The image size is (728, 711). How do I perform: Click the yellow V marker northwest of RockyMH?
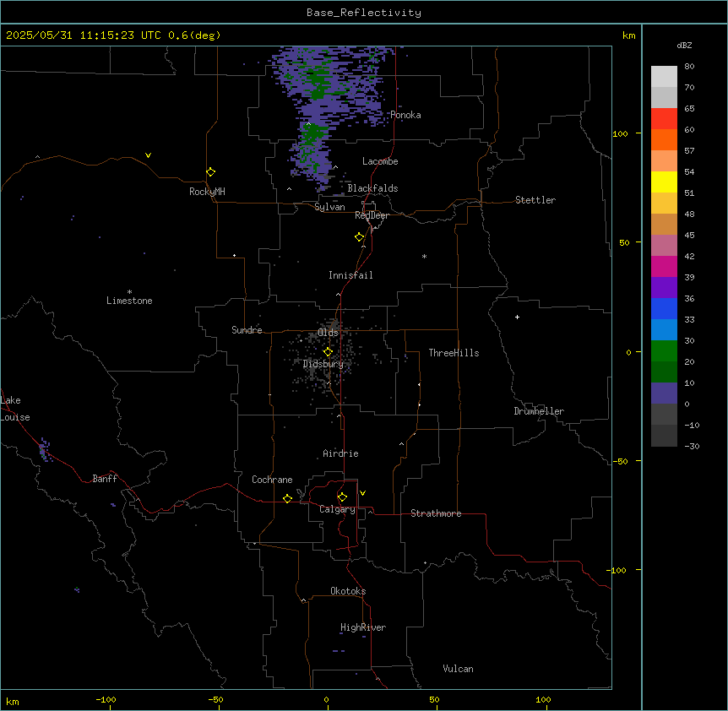(148, 155)
